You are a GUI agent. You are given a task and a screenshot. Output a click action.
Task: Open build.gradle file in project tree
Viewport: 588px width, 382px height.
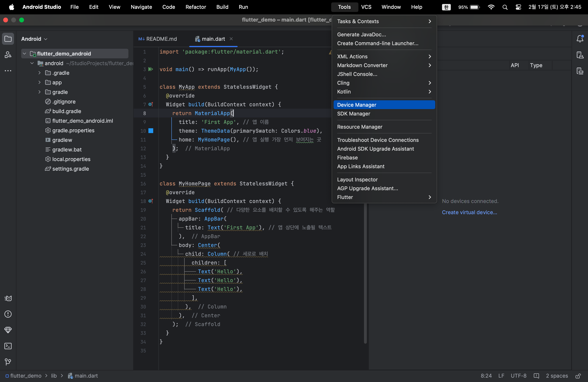click(66, 111)
